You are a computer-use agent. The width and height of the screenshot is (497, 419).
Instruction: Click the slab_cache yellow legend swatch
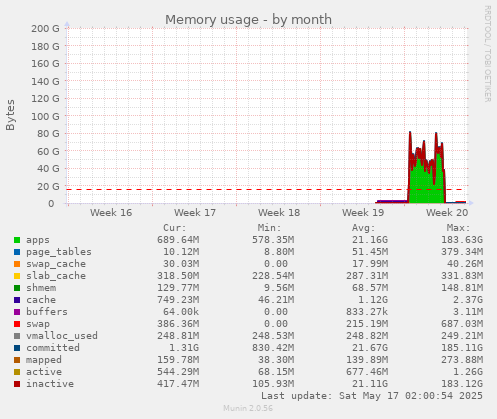[x=17, y=276]
